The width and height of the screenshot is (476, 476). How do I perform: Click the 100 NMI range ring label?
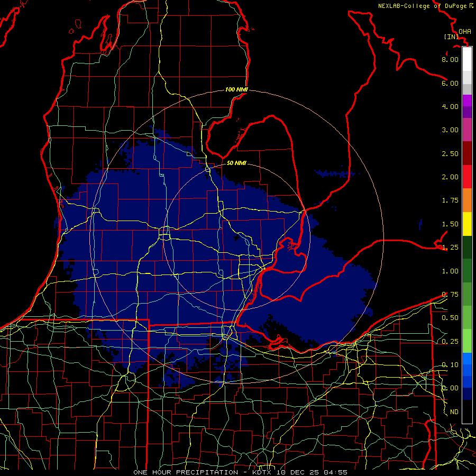pyautogui.click(x=236, y=89)
